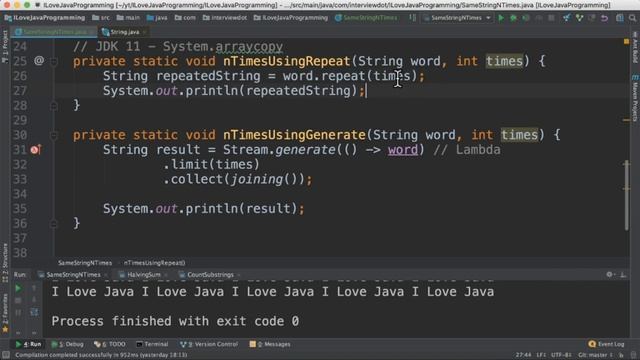Open Search Everywhere magnifier icon
The height and width of the screenshot is (360, 640).
pos(632,18)
